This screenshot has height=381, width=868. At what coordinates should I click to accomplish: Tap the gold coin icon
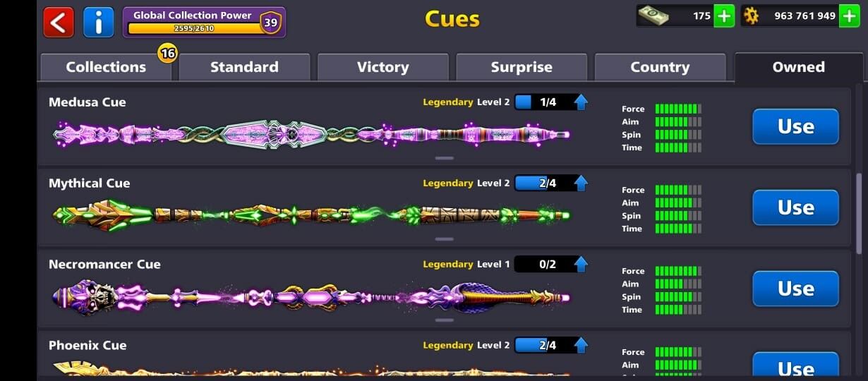click(752, 16)
